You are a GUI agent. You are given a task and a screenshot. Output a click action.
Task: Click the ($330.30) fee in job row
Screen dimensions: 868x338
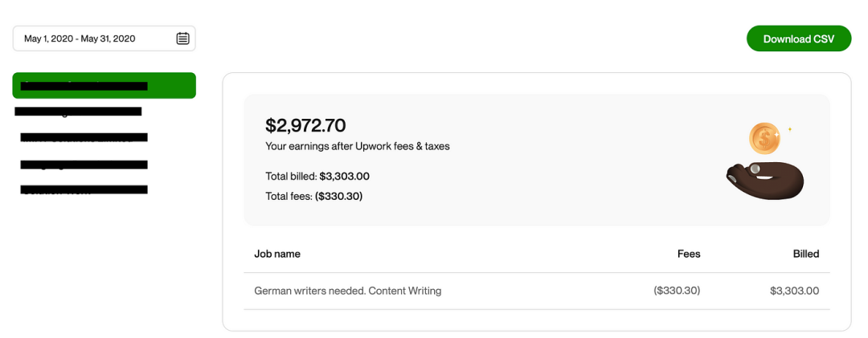tap(677, 291)
